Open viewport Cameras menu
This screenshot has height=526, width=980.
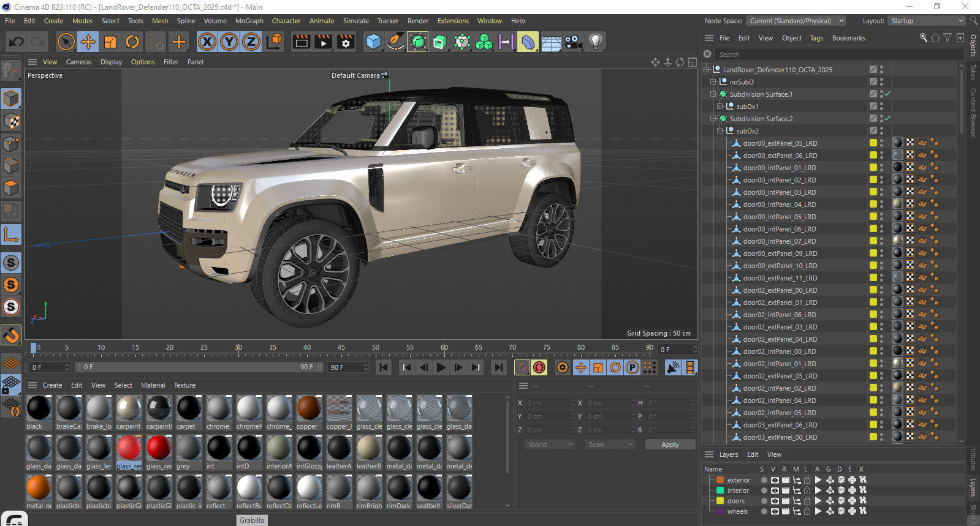[x=78, y=62]
